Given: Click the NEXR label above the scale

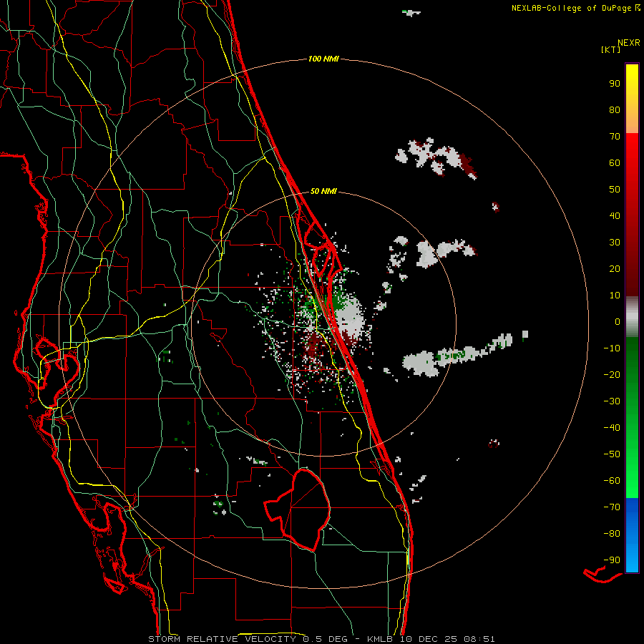Looking at the screenshot, I should pyautogui.click(x=628, y=43).
